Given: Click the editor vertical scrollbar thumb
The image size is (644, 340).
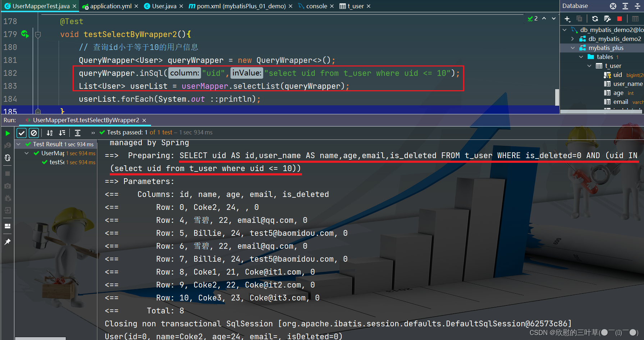Looking at the screenshot, I should tap(557, 97).
